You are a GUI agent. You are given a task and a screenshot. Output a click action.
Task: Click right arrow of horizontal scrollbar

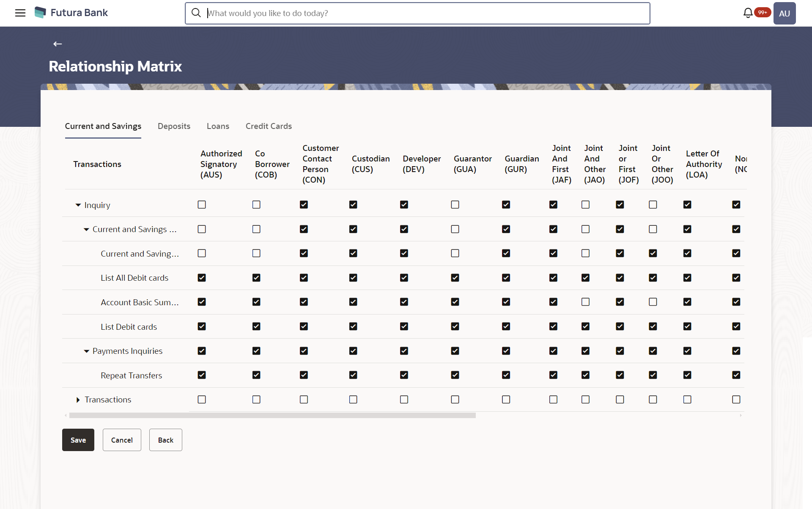pyautogui.click(x=741, y=416)
